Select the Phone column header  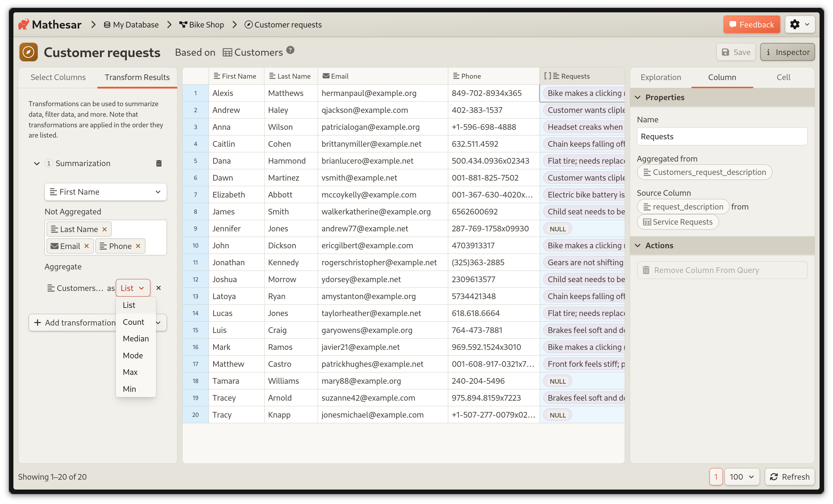pos(494,76)
